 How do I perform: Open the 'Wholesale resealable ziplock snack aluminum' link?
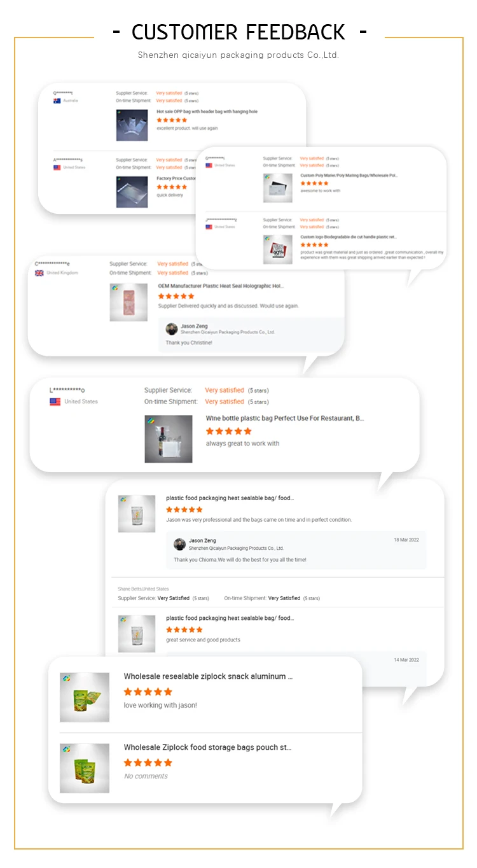click(x=209, y=676)
